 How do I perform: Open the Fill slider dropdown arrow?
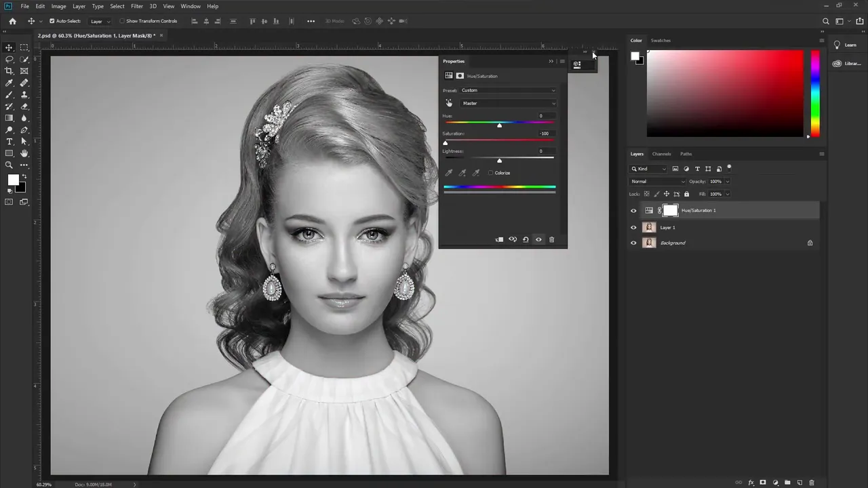(x=728, y=194)
